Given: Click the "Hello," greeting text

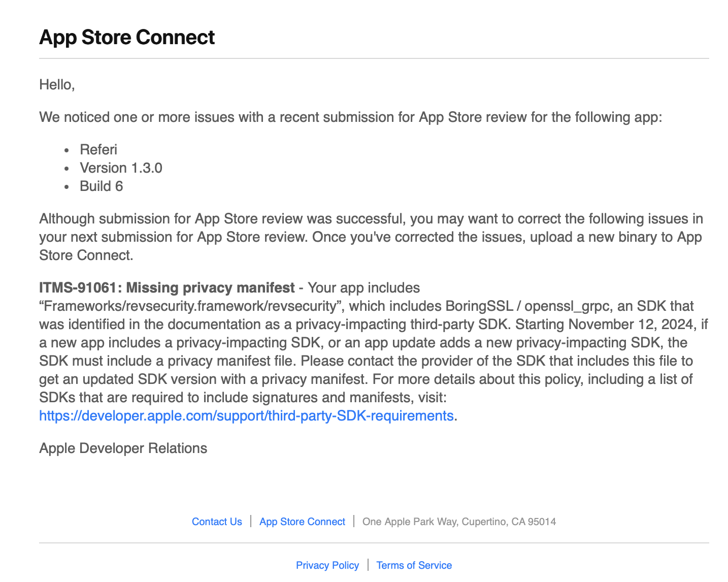Looking at the screenshot, I should pyautogui.click(x=57, y=85).
